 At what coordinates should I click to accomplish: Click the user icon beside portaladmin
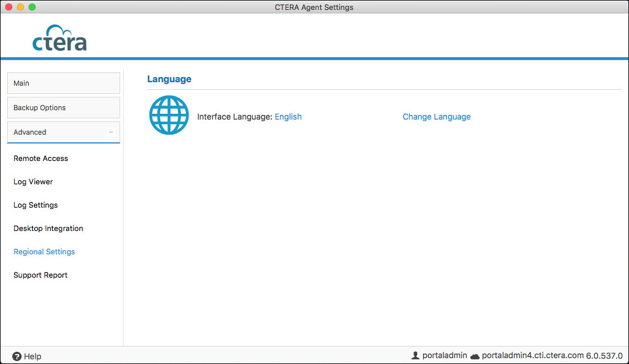click(415, 355)
